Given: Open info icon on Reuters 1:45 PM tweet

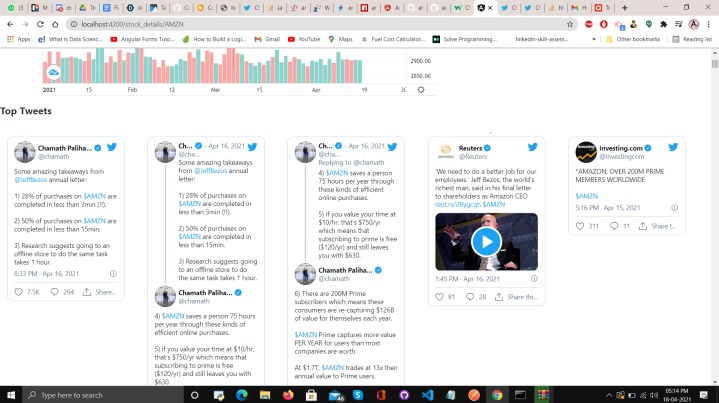Looking at the screenshot, I should pos(534,279).
